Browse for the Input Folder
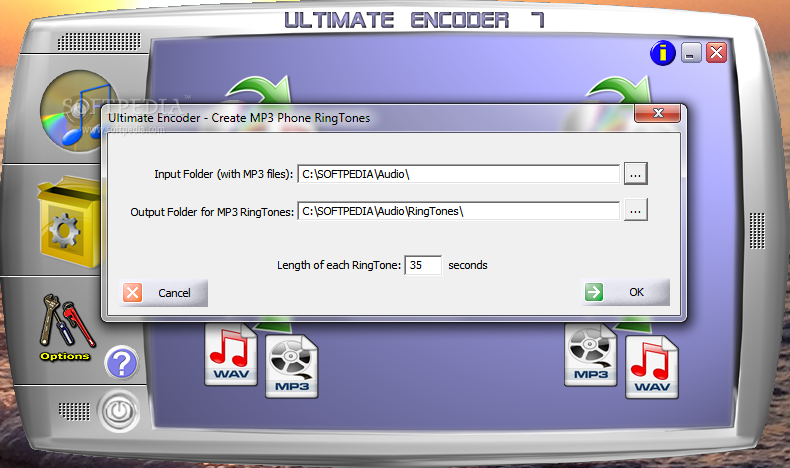 tap(635, 174)
